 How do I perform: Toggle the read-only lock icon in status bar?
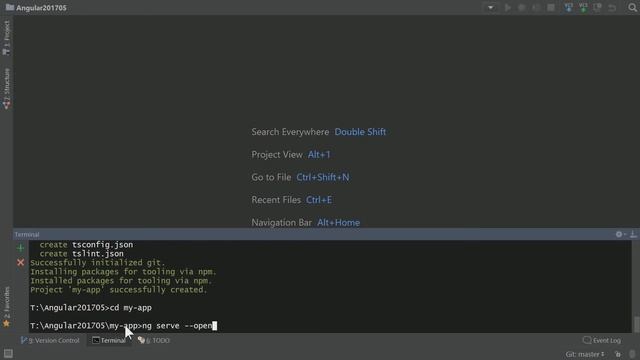click(618, 354)
